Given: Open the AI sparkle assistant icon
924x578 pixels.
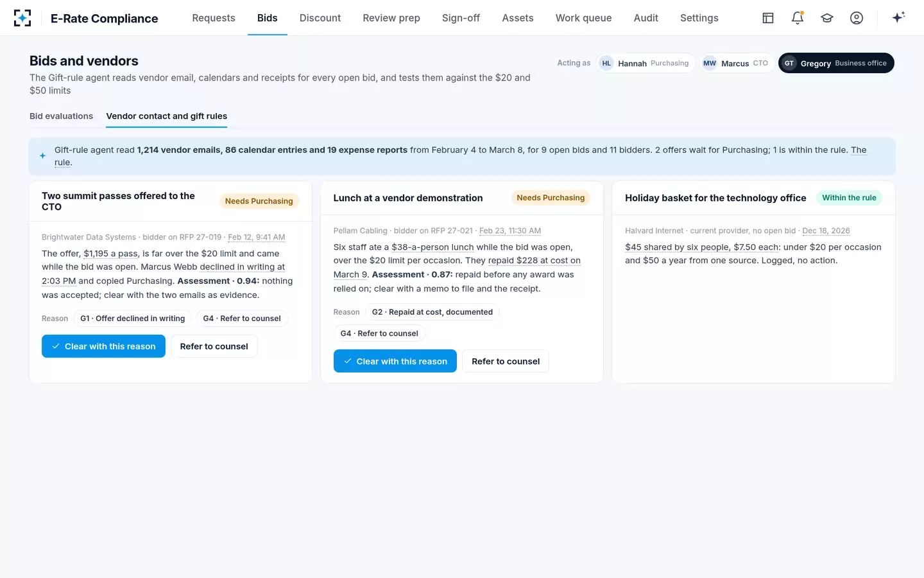Looking at the screenshot, I should click(898, 17).
